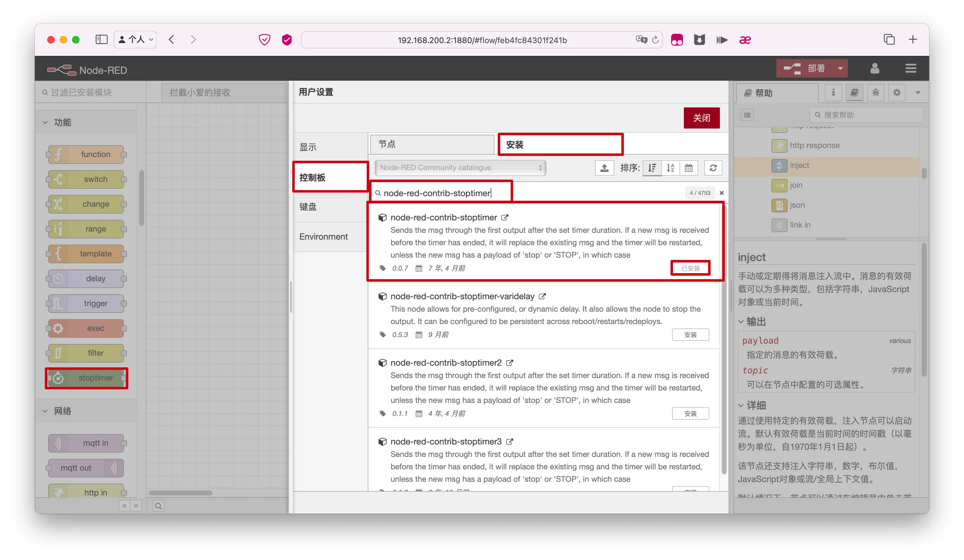Open the sidebar tabs dropdown arrow
The width and height of the screenshot is (964, 560).
(918, 93)
